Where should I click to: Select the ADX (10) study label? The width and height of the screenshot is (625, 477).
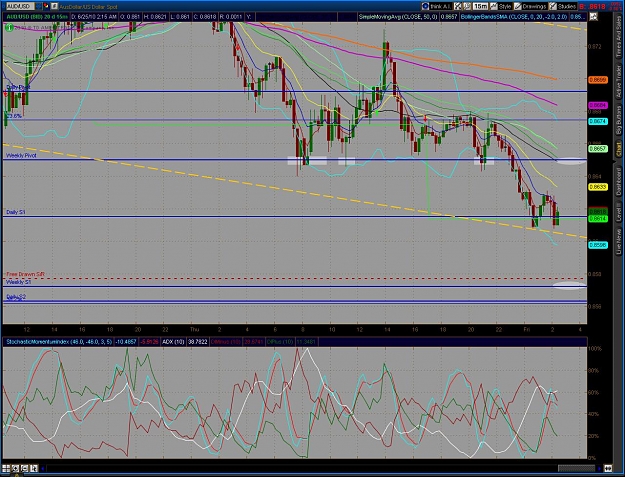(x=173, y=342)
